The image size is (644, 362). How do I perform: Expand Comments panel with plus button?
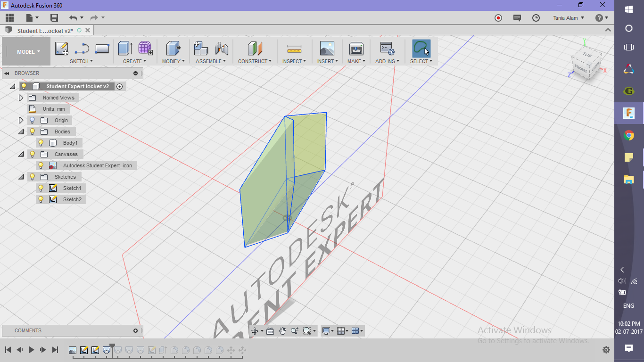135,330
